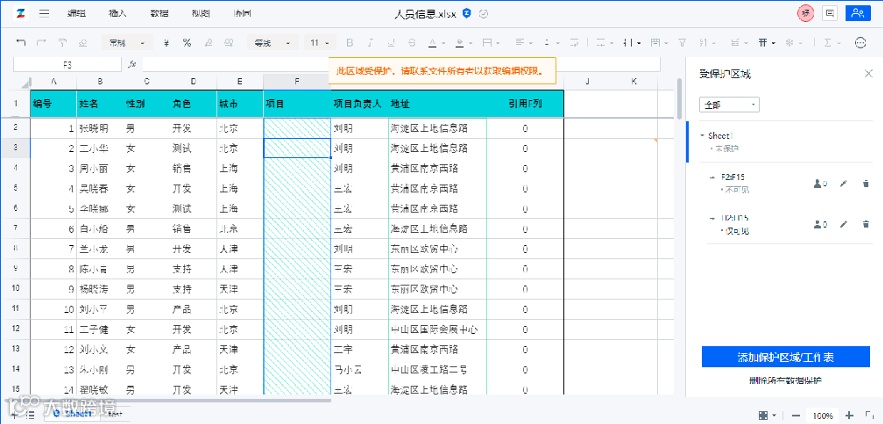Toggle bold formatting

(x=350, y=43)
